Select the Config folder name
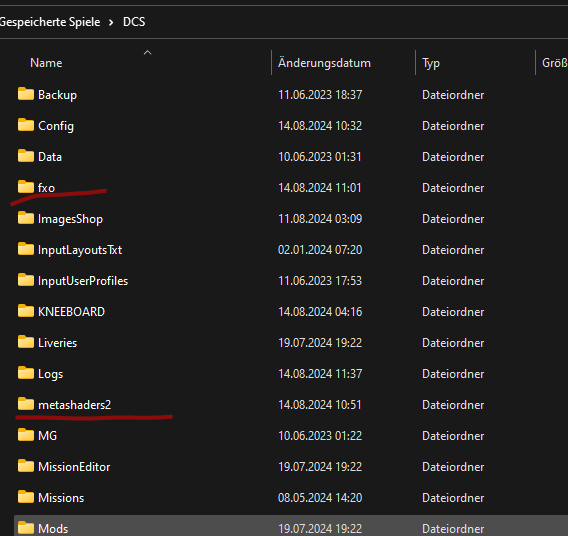568x536 pixels. pos(56,126)
